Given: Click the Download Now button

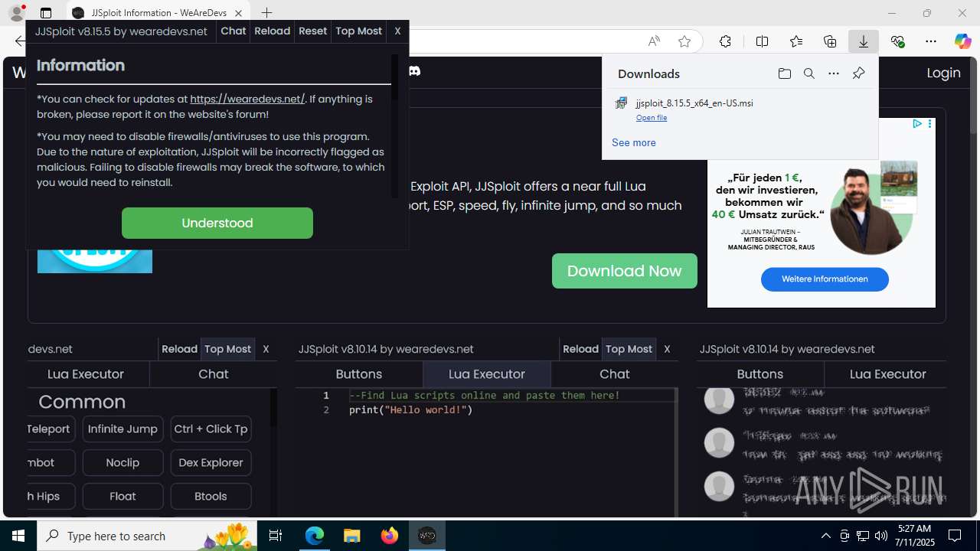Looking at the screenshot, I should pyautogui.click(x=625, y=271).
